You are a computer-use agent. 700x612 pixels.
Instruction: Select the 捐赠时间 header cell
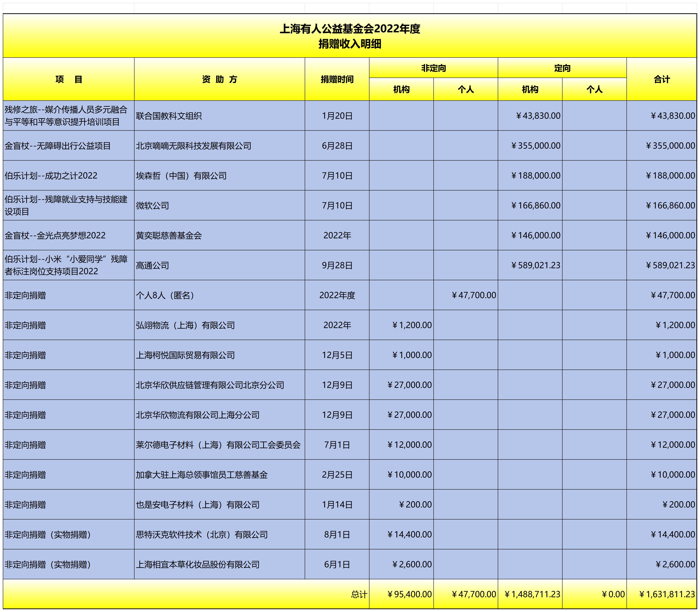pyautogui.click(x=337, y=79)
